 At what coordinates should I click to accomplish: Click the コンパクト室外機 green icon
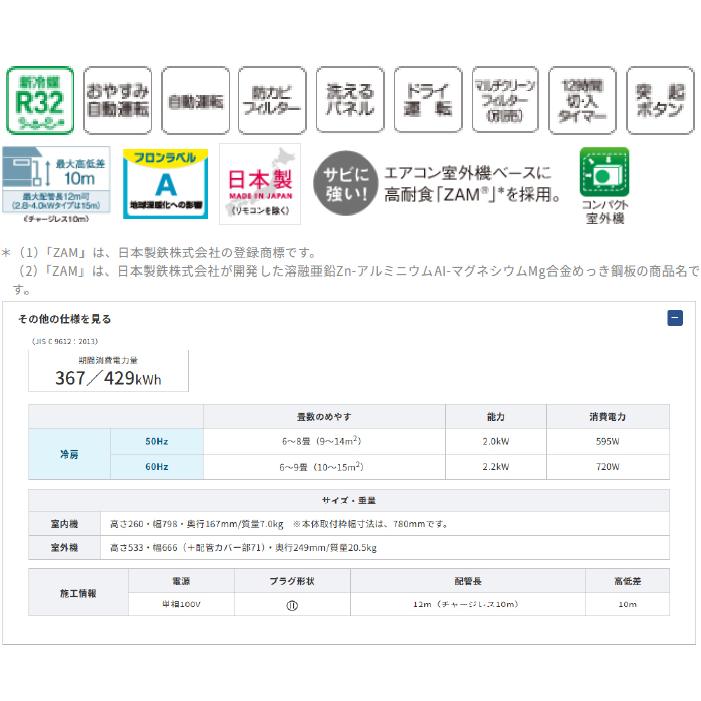tap(604, 172)
